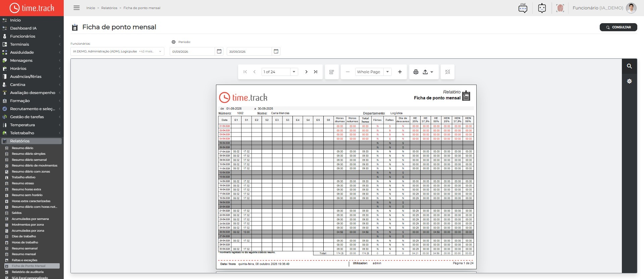This screenshot has height=279, width=644.
Task: Open the Whole Page zoom dropdown
Action: pyautogui.click(x=387, y=72)
